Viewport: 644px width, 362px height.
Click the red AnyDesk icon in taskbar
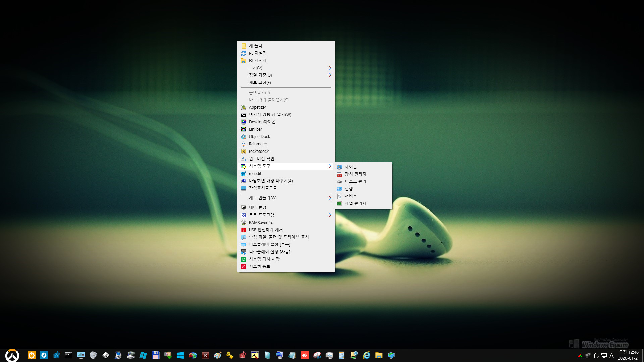(304, 355)
